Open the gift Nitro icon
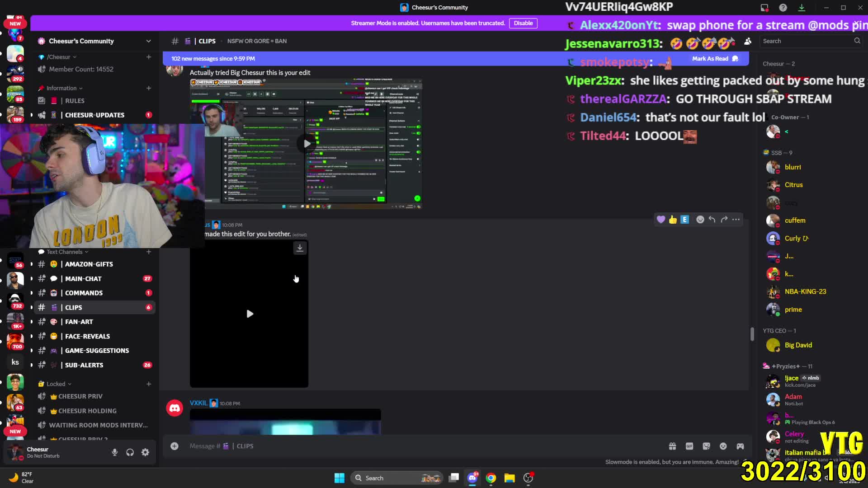 pos(673,446)
